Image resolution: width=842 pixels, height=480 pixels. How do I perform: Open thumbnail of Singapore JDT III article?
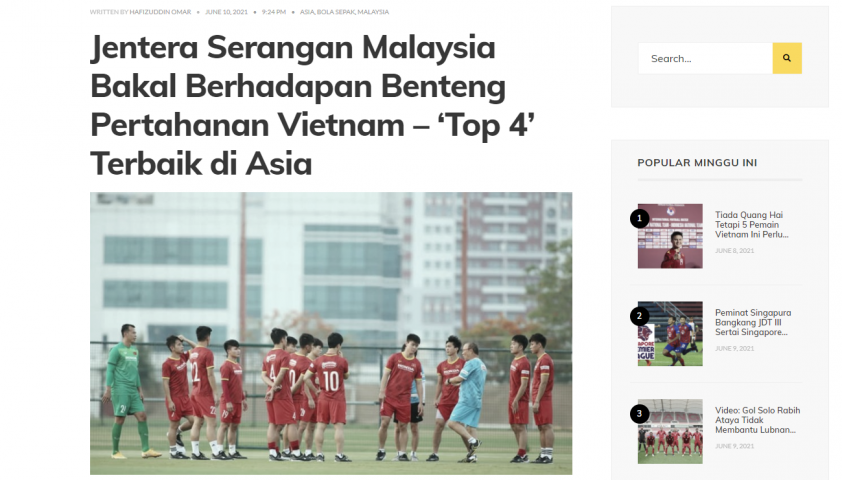tap(670, 333)
